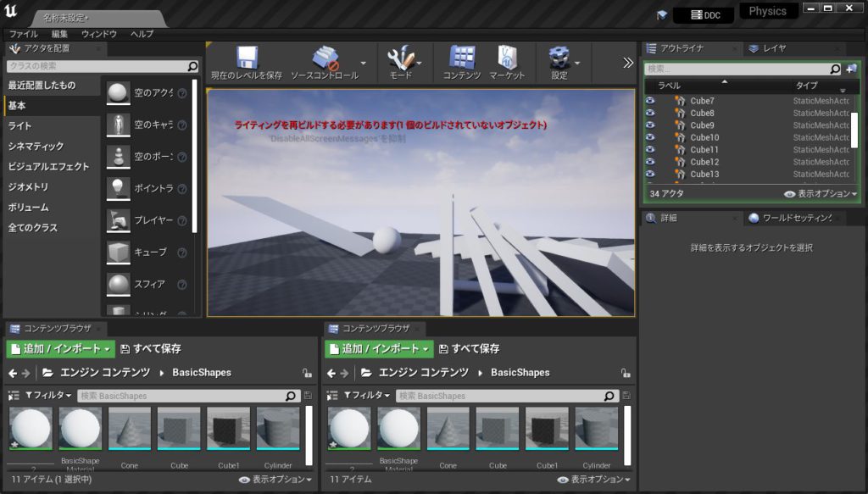
Task: Select the 最近配置したもの category
Action: click(x=42, y=86)
